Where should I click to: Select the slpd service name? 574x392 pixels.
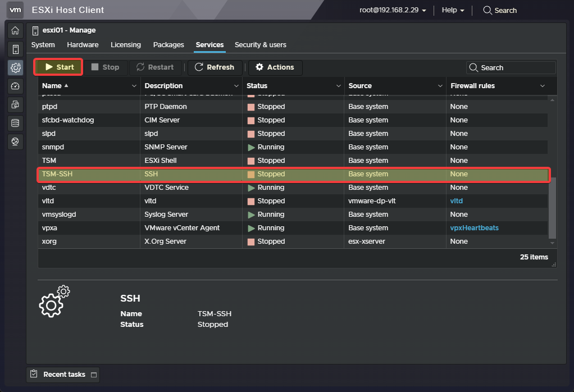(49, 134)
